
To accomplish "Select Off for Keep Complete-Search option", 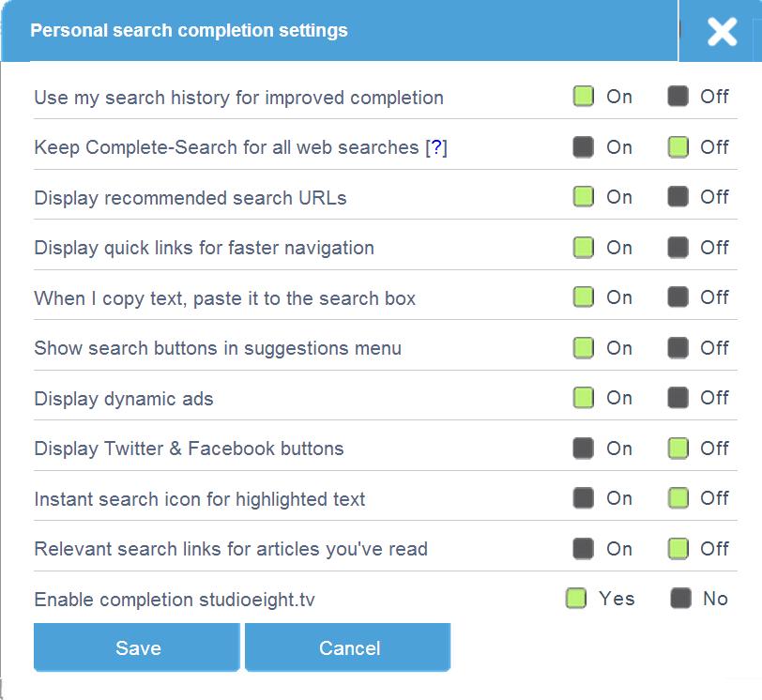I will [x=678, y=147].
